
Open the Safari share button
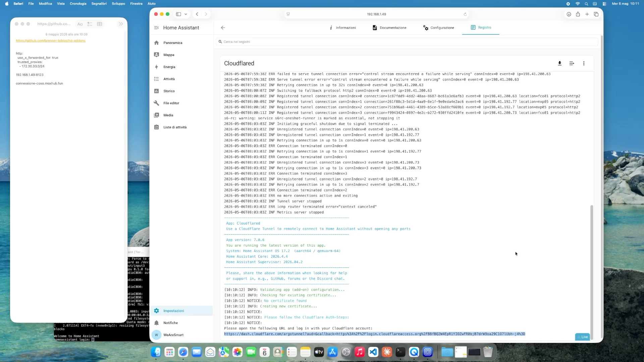coord(578,14)
